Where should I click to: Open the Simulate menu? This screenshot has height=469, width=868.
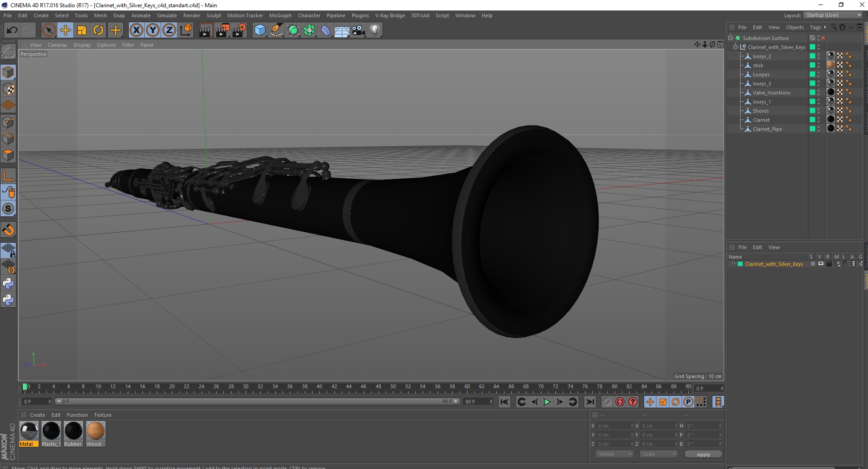click(167, 15)
